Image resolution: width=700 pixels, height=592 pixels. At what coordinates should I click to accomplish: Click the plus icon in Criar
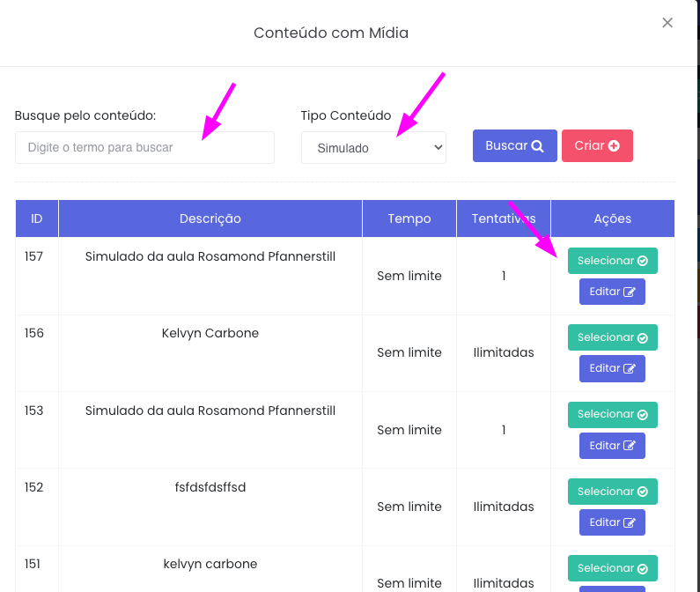(614, 146)
